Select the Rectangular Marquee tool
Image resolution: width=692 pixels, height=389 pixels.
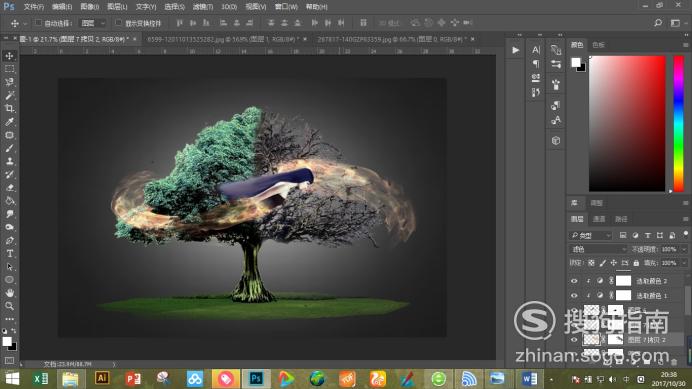click(x=9, y=69)
